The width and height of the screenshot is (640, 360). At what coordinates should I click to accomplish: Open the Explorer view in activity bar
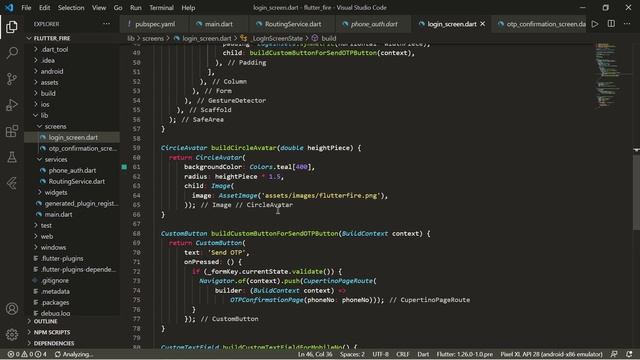point(12,27)
